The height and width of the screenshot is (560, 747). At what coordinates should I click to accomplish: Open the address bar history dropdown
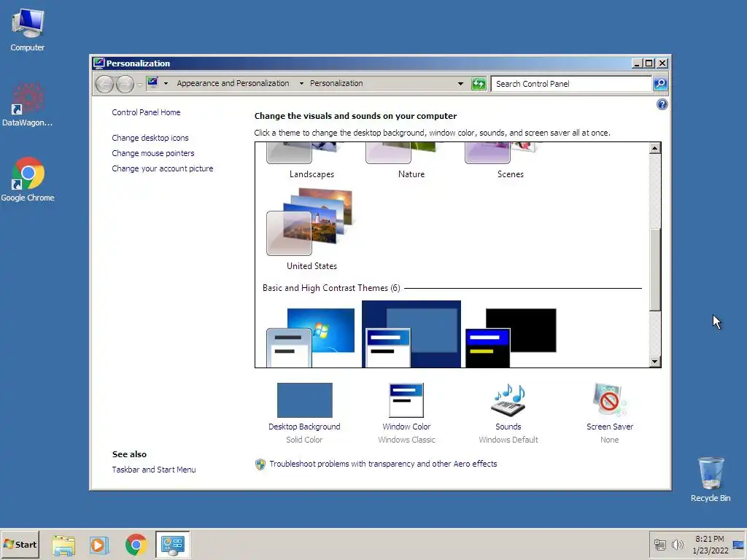pos(460,84)
